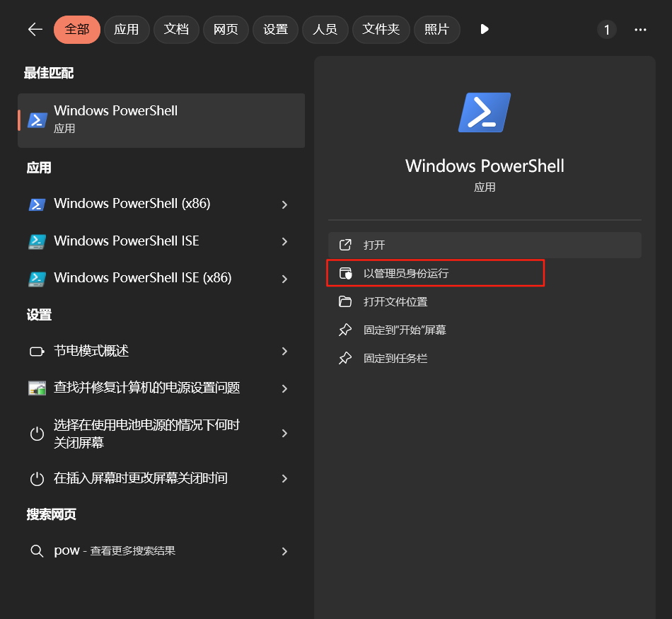Expand the 查找并修复计算机的电源设置问题 chevron
The image size is (672, 619).
284,389
